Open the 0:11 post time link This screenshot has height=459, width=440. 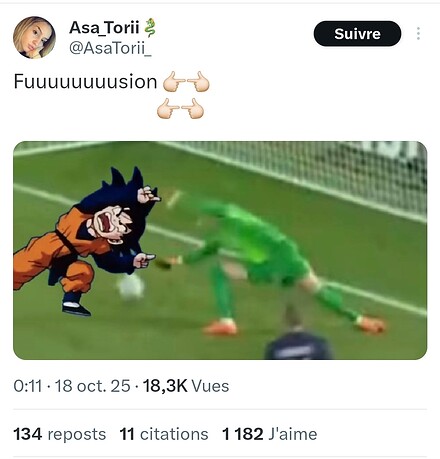click(28, 386)
